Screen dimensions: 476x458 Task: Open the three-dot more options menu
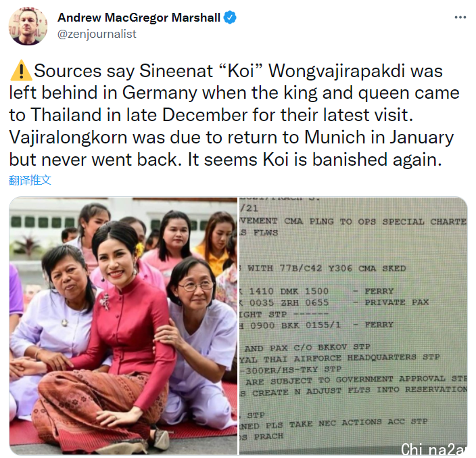pos(460,18)
